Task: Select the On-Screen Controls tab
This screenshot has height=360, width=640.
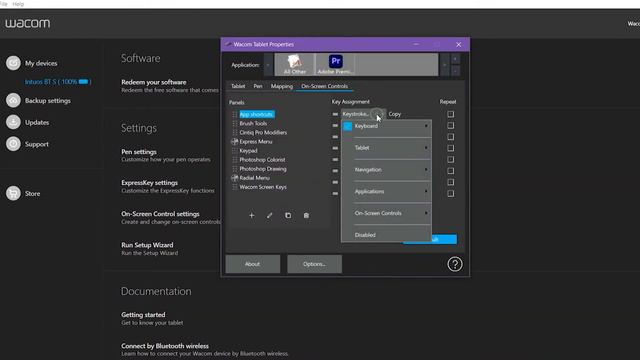Action: click(x=324, y=86)
